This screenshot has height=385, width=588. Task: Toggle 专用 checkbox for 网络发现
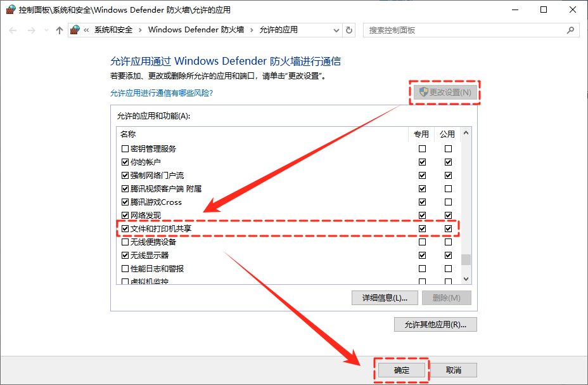(x=422, y=216)
